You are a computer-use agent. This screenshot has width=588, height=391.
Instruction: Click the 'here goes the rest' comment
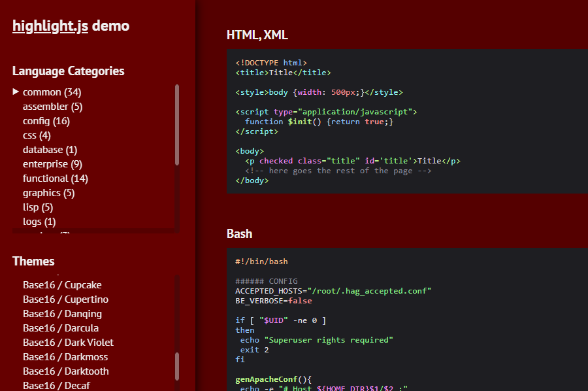click(x=338, y=171)
